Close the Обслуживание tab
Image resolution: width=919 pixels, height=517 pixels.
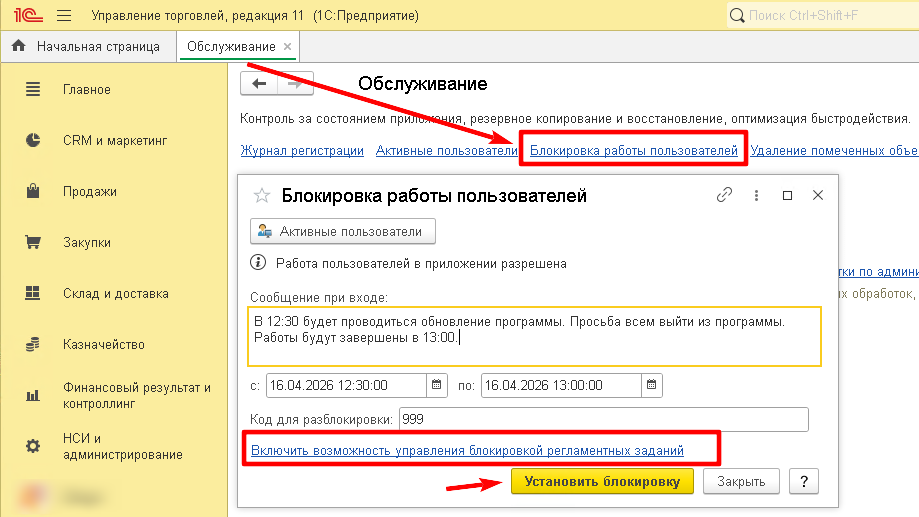click(287, 46)
